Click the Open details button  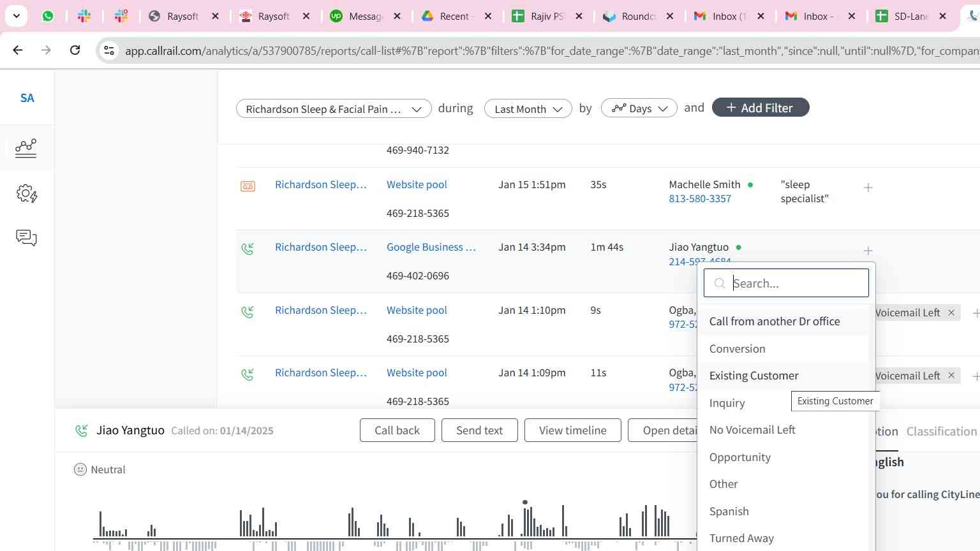pyautogui.click(x=664, y=430)
